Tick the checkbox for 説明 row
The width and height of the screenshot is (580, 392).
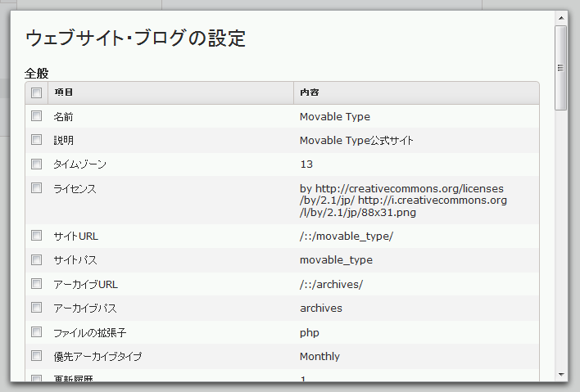tap(36, 140)
